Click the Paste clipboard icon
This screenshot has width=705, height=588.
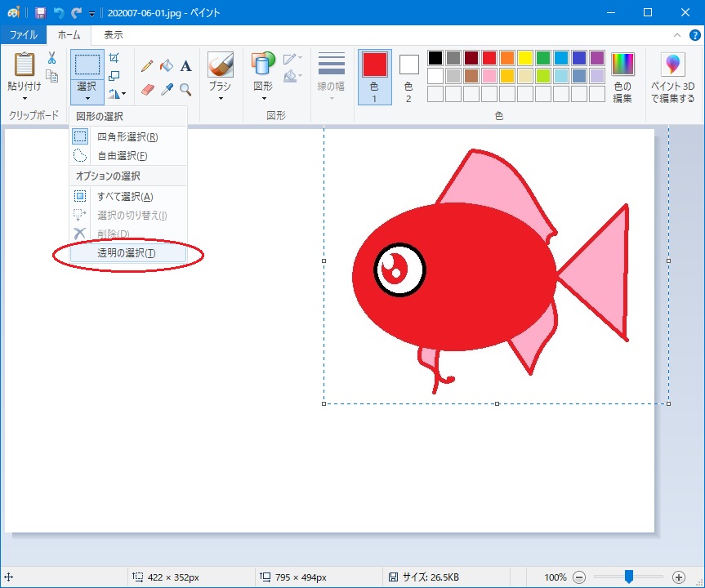(x=25, y=65)
